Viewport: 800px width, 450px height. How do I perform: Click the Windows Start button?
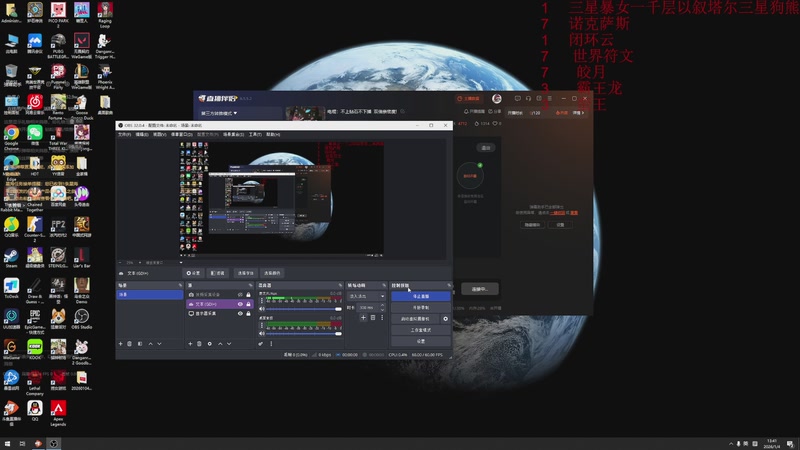(x=7, y=443)
